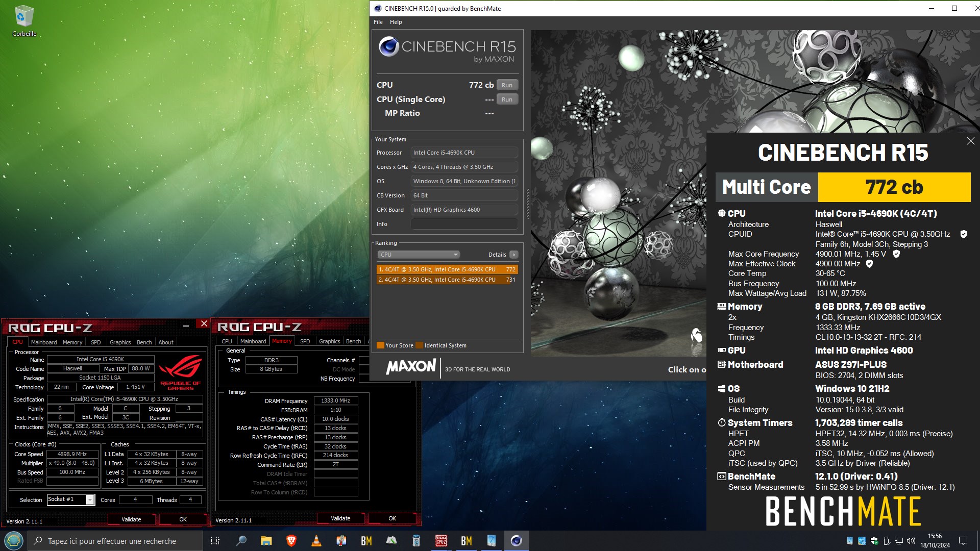Open network status in system tray
The height and width of the screenshot is (551, 980).
pos(899,541)
